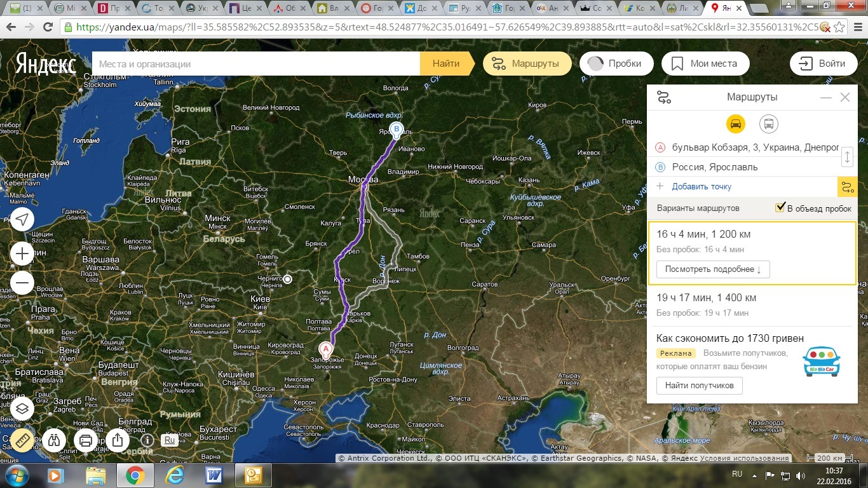Screen dimensions: 868x488
Task: Zoom in the map with plus button
Action: [x=22, y=254]
